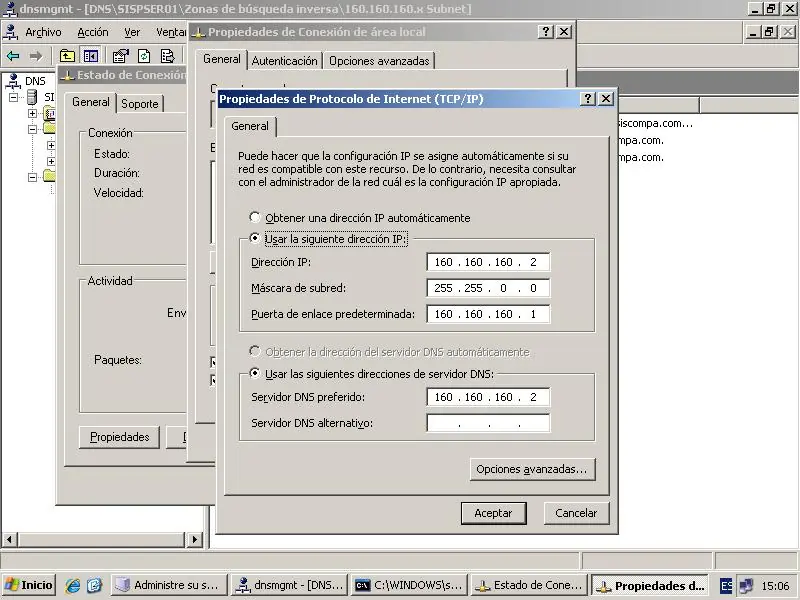Click the dnsmgmt title bar icon
The width and height of the screenshot is (800, 600).
click(x=10, y=9)
